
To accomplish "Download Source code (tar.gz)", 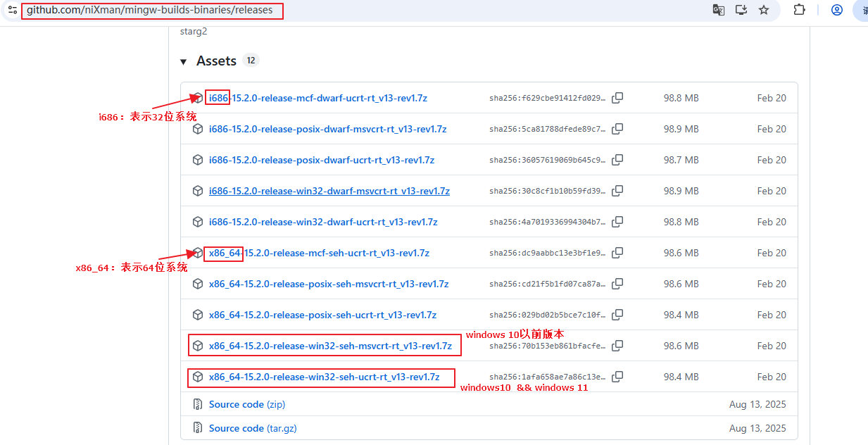I will point(252,428).
